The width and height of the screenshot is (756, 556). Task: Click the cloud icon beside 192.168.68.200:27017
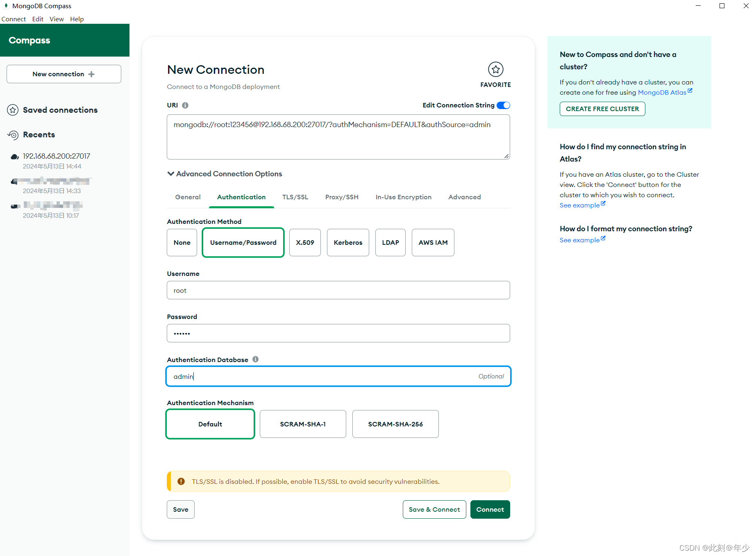click(x=15, y=157)
